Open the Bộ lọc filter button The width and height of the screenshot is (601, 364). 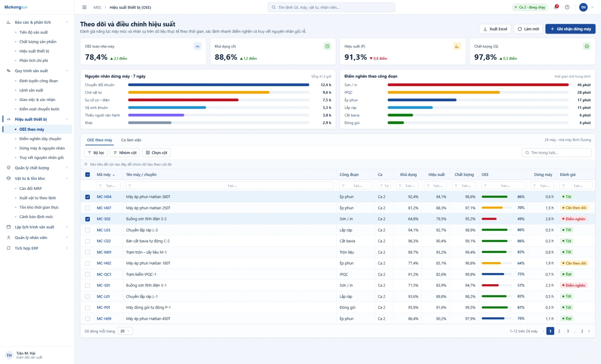point(96,153)
